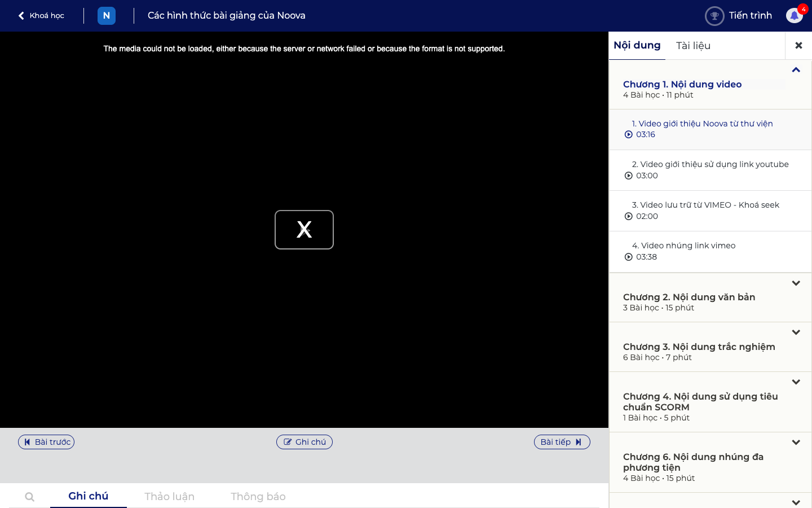Image resolution: width=812 pixels, height=508 pixels.
Task: Expand Chương 2 chevron
Action: tap(796, 283)
